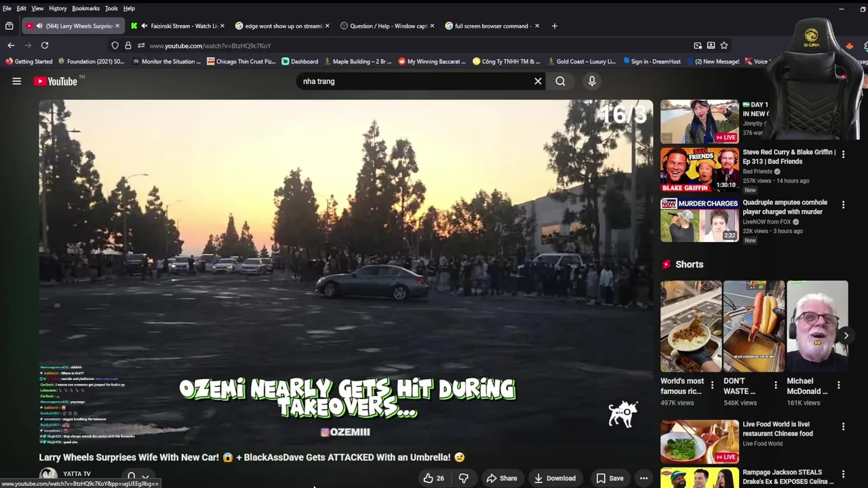Download the current video

(x=554, y=479)
